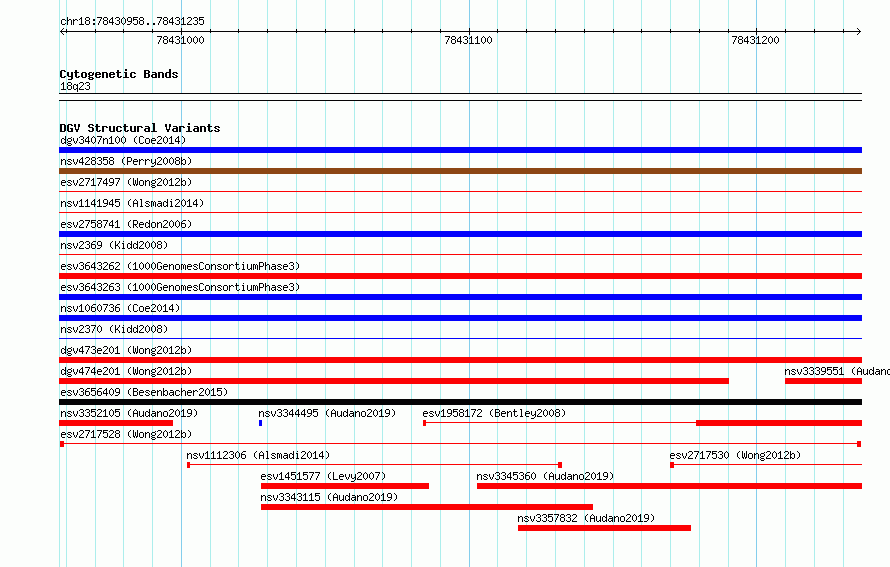The height and width of the screenshot is (567, 890).
Task: Select nsv1141945 (Alsmadi2014) label
Action: [132, 203]
